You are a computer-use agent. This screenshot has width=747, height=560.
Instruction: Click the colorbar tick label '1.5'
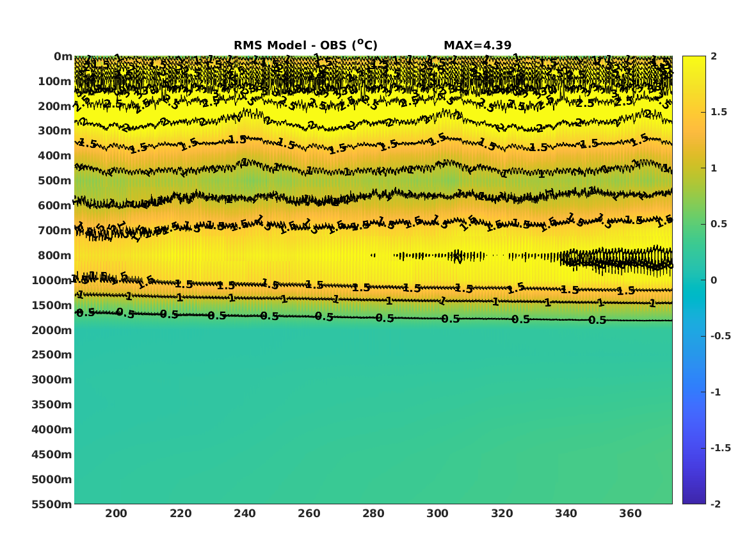[x=719, y=112]
